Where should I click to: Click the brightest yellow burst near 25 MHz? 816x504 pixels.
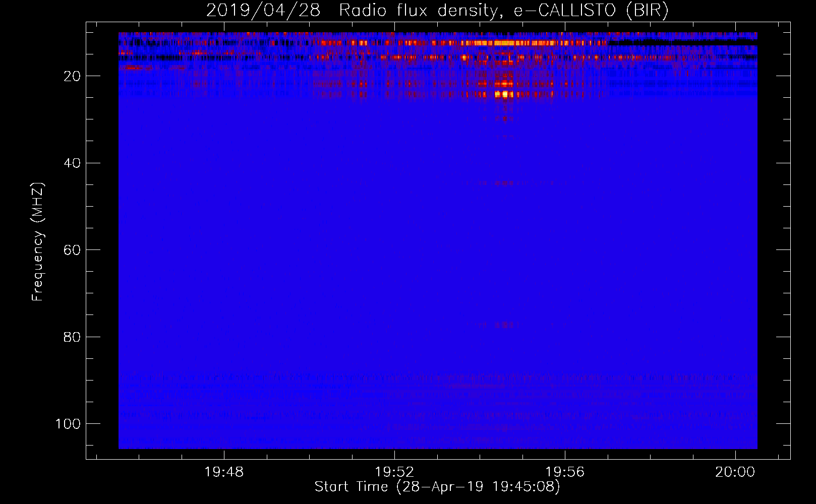point(504,94)
